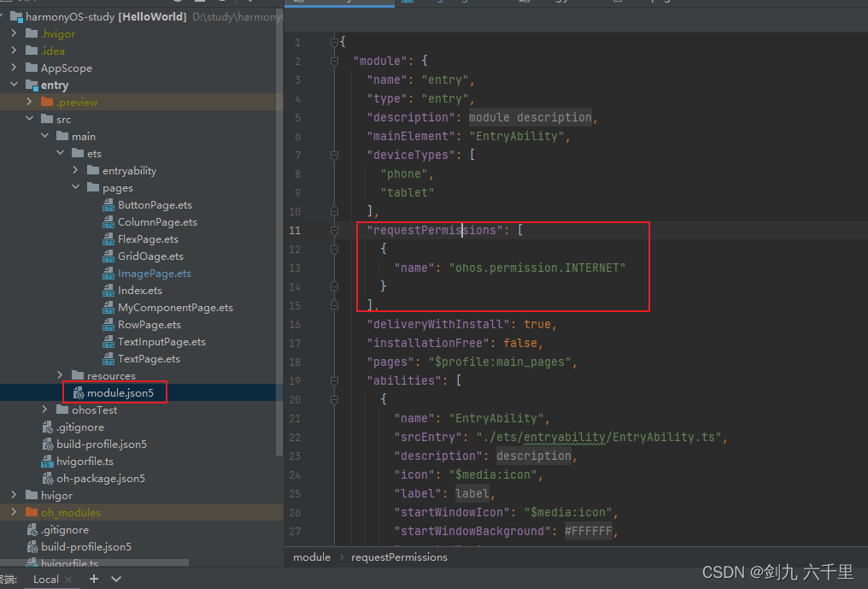Select the AppScope folder
Image resolution: width=868 pixels, height=589 pixels.
[67, 68]
